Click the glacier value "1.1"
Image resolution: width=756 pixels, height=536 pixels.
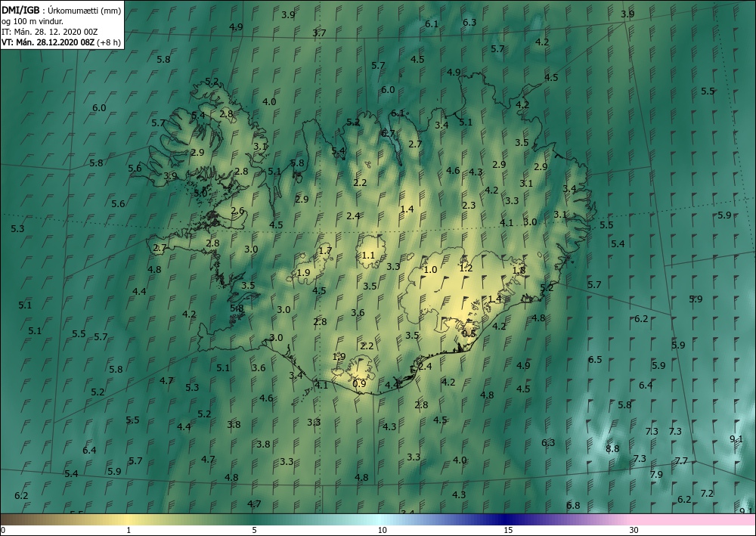pyautogui.click(x=368, y=255)
